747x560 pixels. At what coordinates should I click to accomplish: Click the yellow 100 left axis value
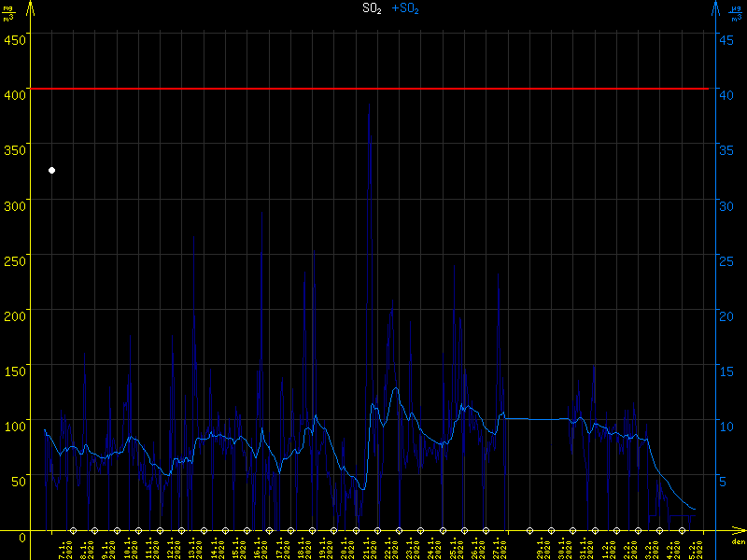(x=15, y=427)
